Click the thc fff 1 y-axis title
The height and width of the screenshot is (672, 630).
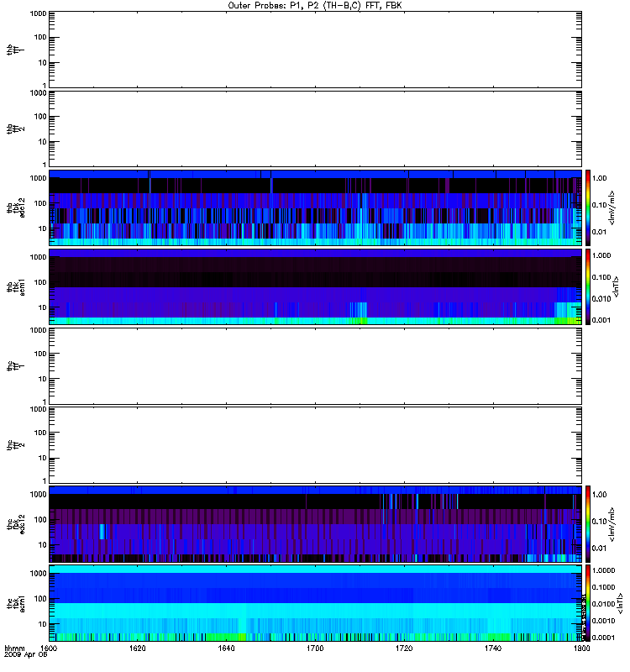coord(16,366)
